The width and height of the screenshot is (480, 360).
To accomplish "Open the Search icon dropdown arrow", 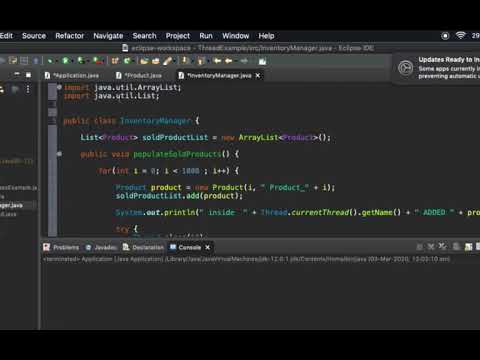I will click(x=174, y=61).
